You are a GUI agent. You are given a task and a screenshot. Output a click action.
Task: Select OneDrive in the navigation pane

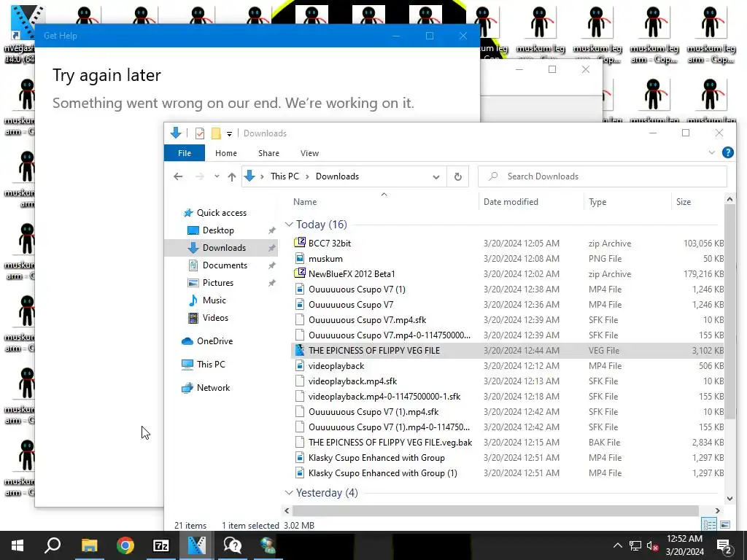pyautogui.click(x=214, y=341)
